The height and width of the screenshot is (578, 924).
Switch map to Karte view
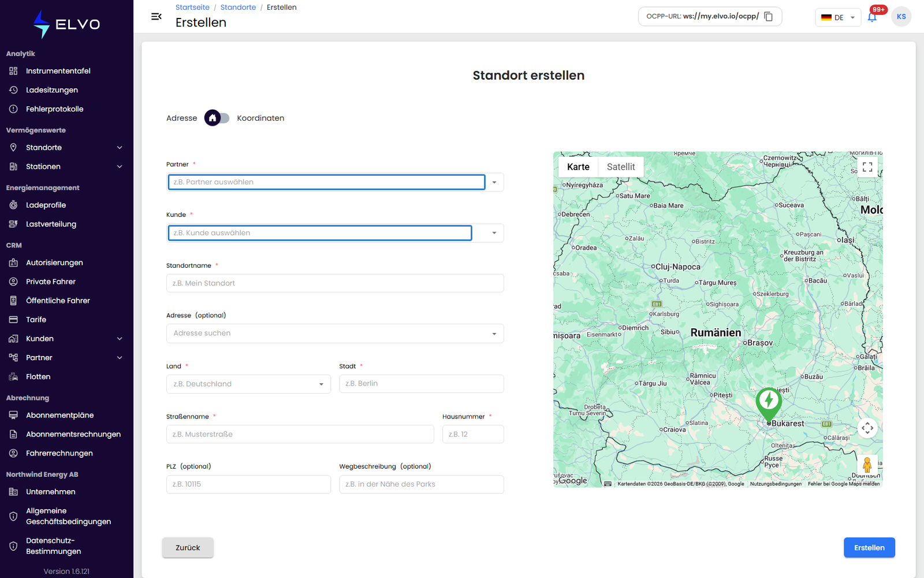[578, 167]
